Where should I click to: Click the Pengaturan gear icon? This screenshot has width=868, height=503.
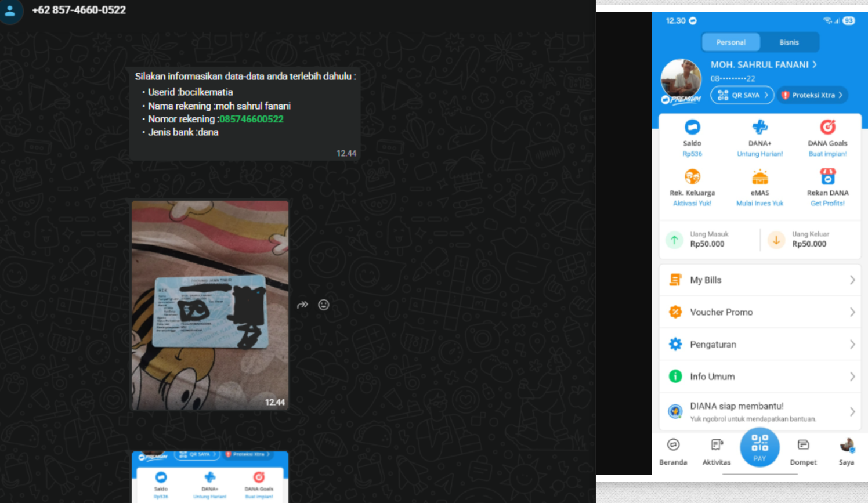coord(675,344)
